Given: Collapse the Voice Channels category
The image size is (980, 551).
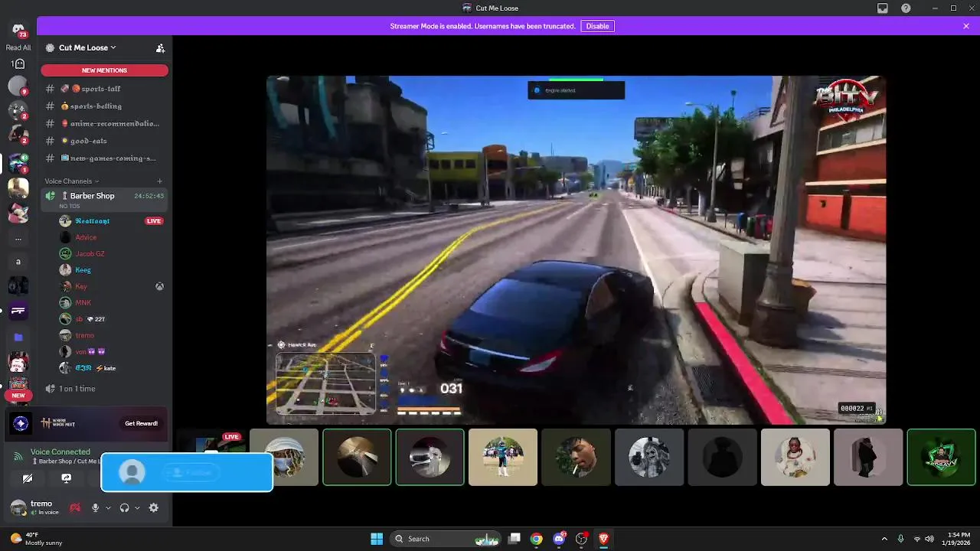Looking at the screenshot, I should tap(72, 181).
